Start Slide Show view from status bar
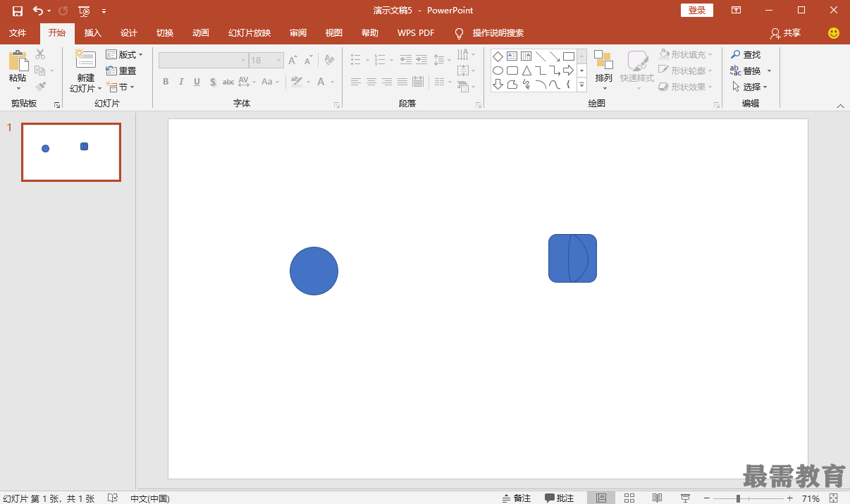 [x=685, y=498]
